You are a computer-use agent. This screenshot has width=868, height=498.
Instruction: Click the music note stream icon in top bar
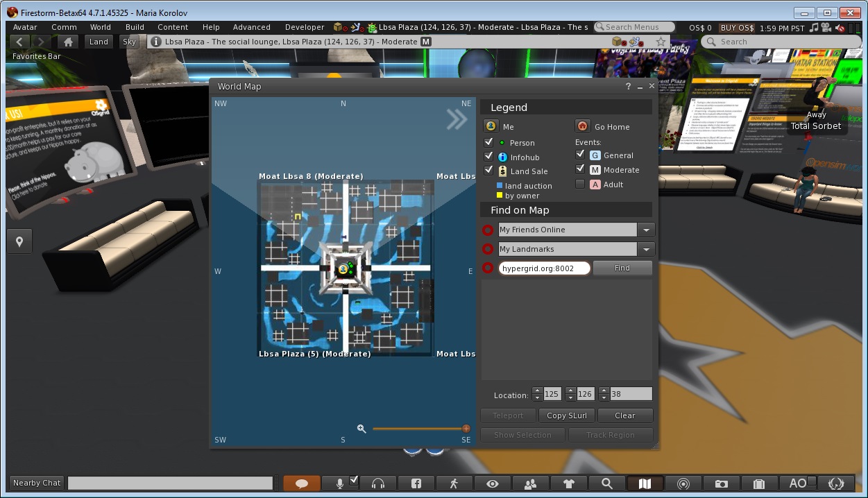[812, 28]
